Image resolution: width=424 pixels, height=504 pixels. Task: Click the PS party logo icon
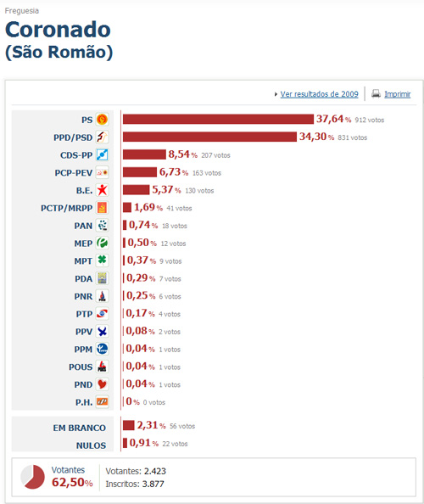pos(102,120)
